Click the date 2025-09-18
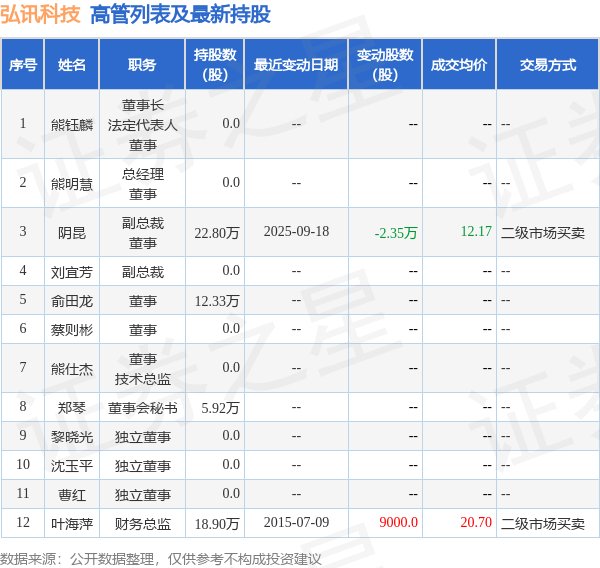The image size is (600, 568). [x=296, y=231]
